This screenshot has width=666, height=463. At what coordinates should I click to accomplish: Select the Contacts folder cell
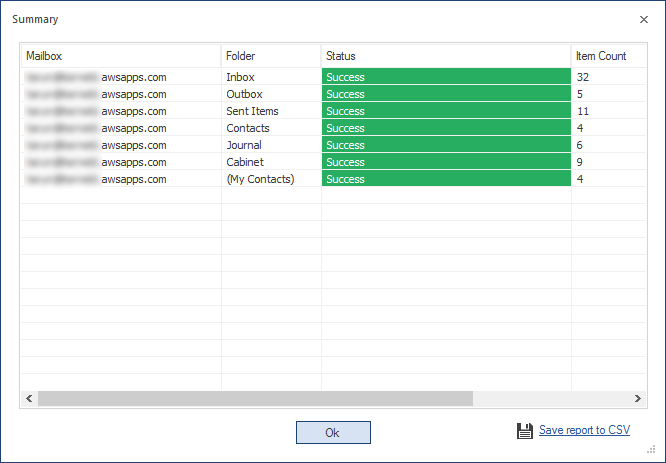271,128
